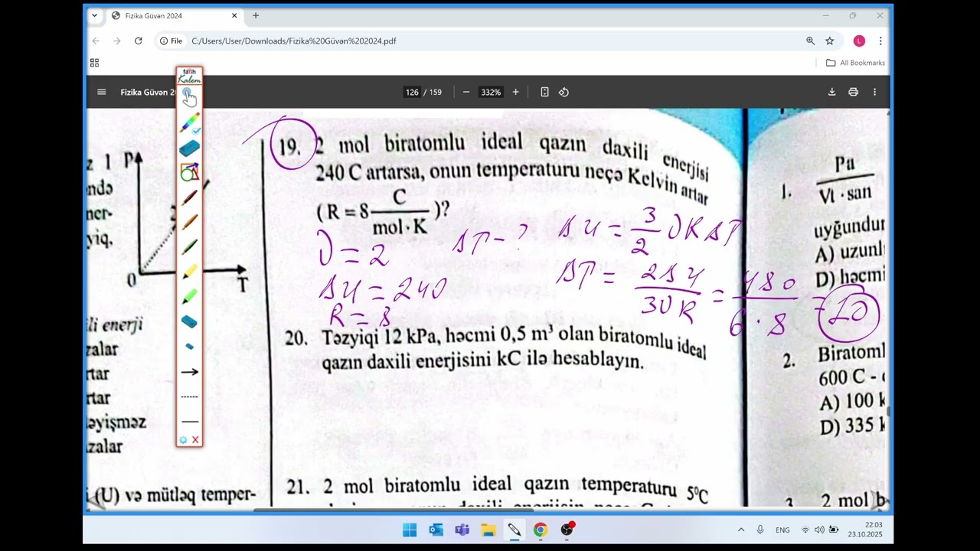
Task: Open OBS Studio from the taskbar
Action: [x=567, y=530]
